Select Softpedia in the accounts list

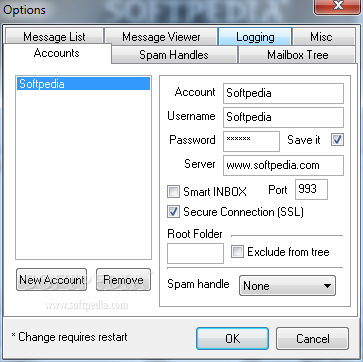point(83,84)
